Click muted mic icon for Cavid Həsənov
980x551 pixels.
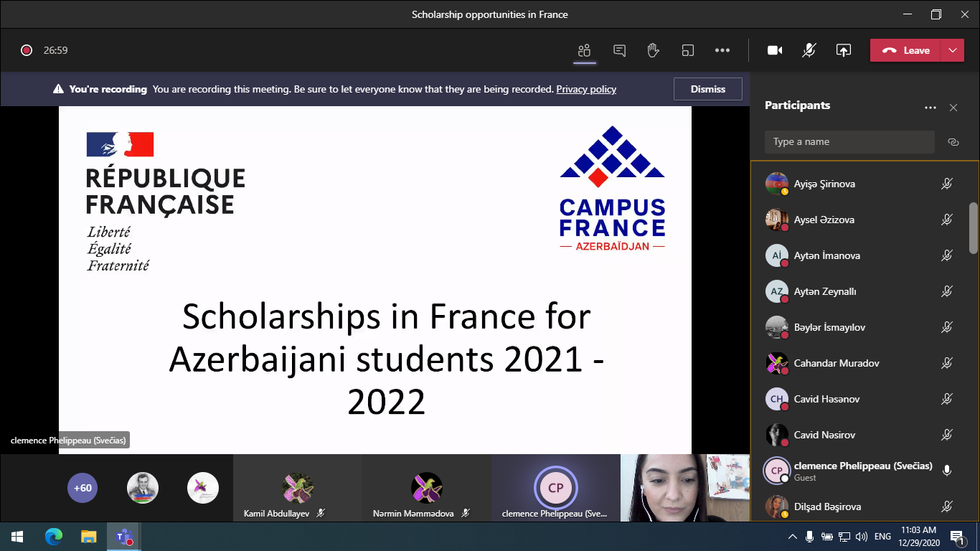pos(947,399)
